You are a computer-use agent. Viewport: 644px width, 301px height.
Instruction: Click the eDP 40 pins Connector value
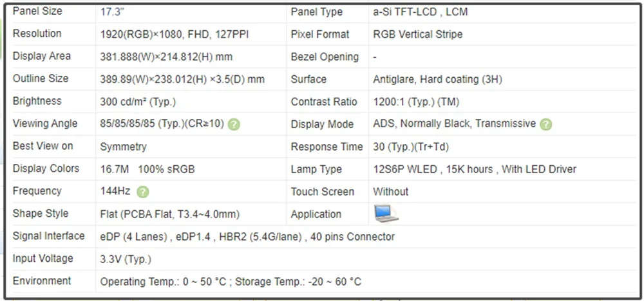(x=247, y=237)
